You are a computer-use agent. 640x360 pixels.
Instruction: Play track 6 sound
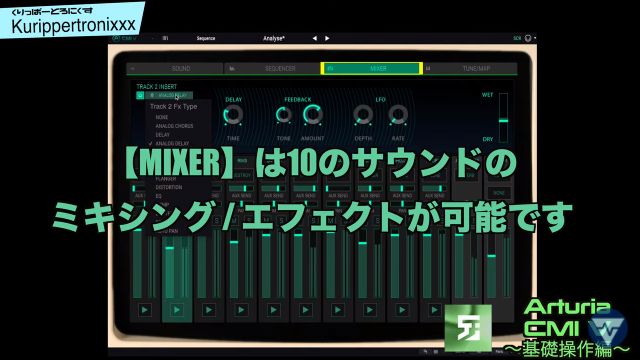coord(305,310)
